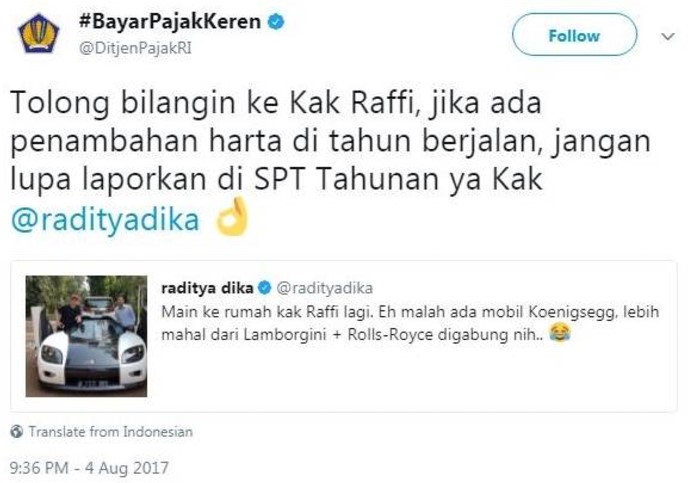Click the OK hand emoji
The image size is (696, 483).
point(232,216)
